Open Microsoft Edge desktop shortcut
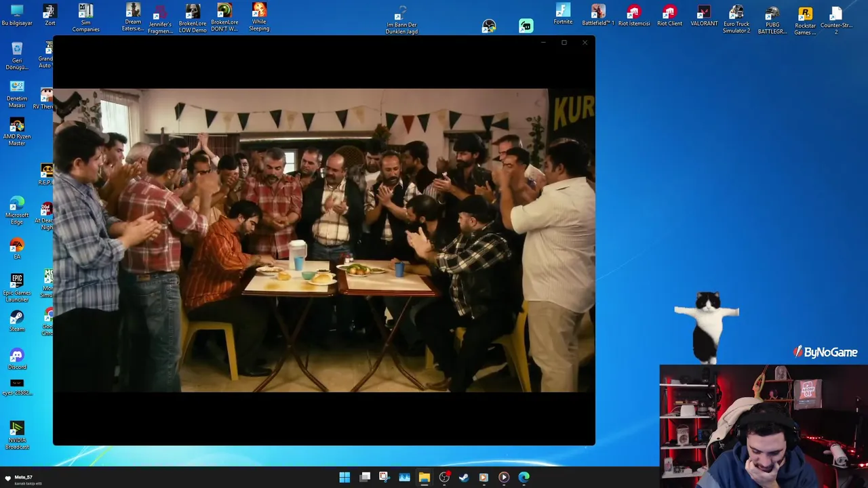Viewport: 868px width, 488px height. pyautogui.click(x=17, y=211)
